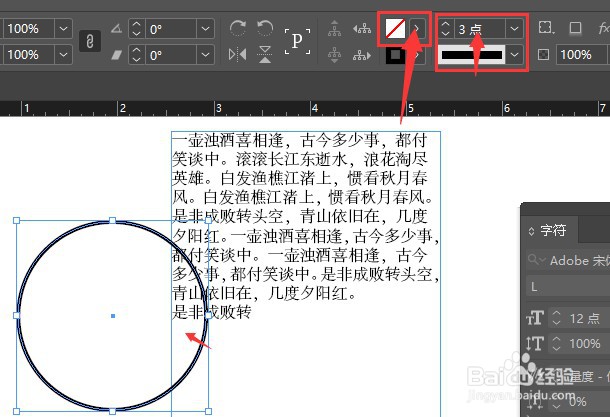Click the text line '笑谈中。滚滚长江东逝水'
Screen dimensions: 610x417
click(300, 159)
